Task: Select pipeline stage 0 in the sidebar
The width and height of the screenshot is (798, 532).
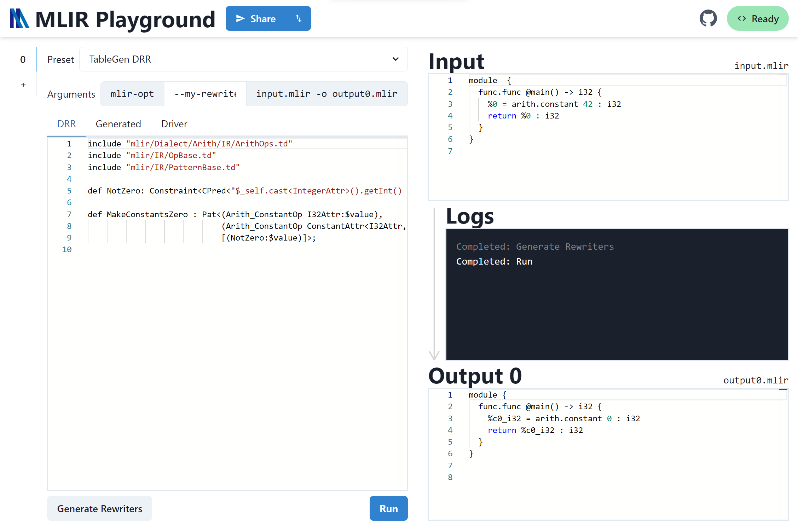Action: pyautogui.click(x=23, y=59)
